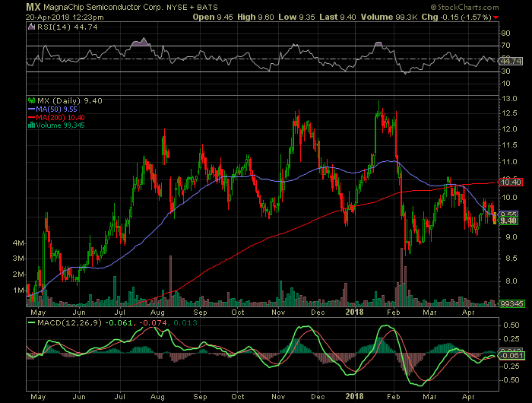This screenshot has width=532, height=403.
Task: Click the RSI 30 axis label
Action: click(x=506, y=71)
